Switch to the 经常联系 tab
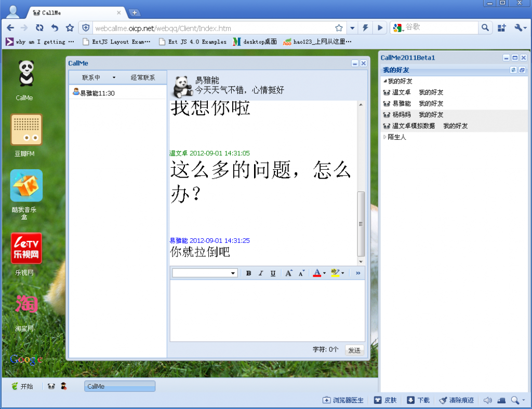Screen dimensions: 532x409 pos(143,78)
